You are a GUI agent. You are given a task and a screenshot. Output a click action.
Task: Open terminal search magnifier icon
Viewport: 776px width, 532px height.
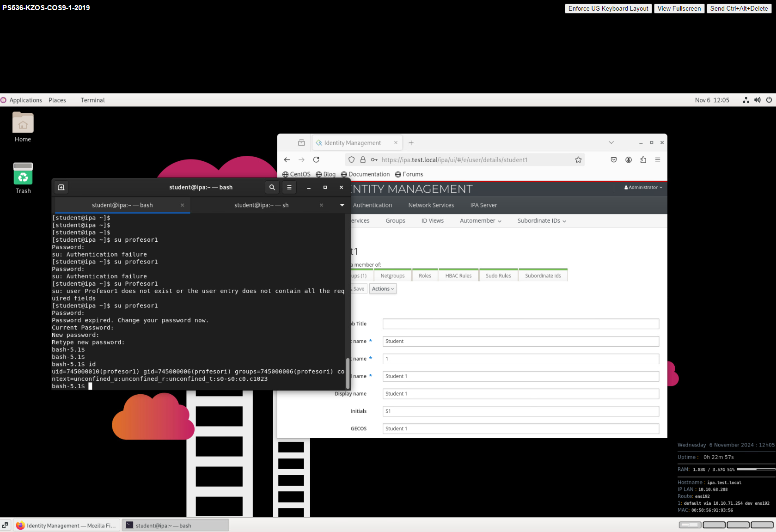(272, 187)
